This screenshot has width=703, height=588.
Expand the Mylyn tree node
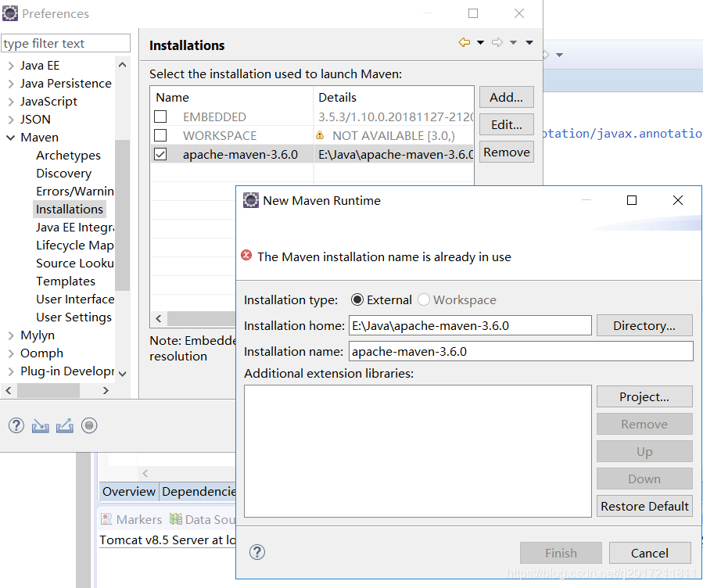click(11, 335)
